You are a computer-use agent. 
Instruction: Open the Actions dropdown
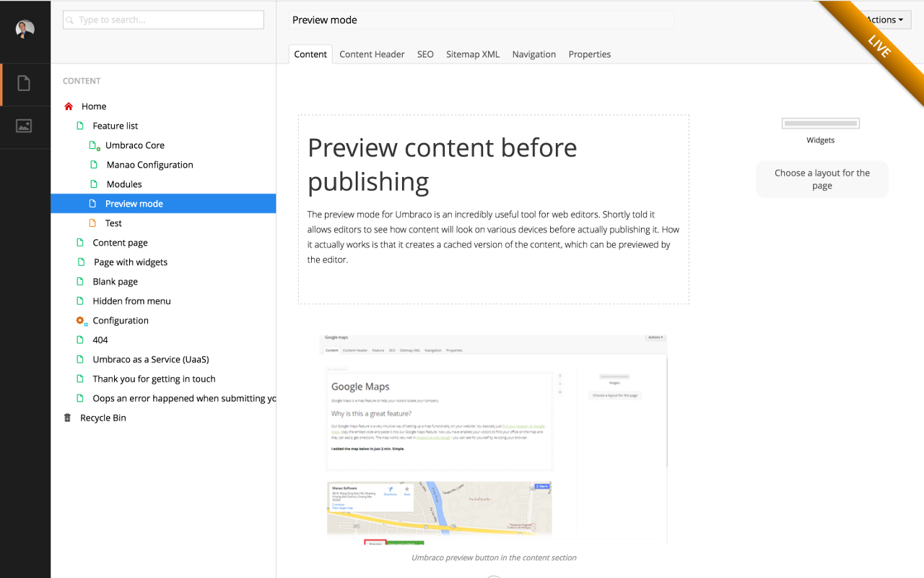[884, 20]
